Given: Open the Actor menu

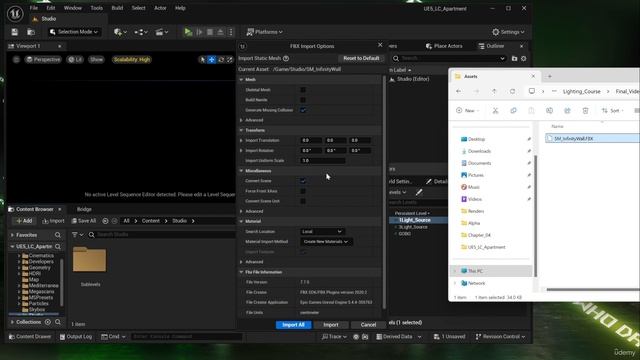Looking at the screenshot, I should pyautogui.click(x=160, y=8).
